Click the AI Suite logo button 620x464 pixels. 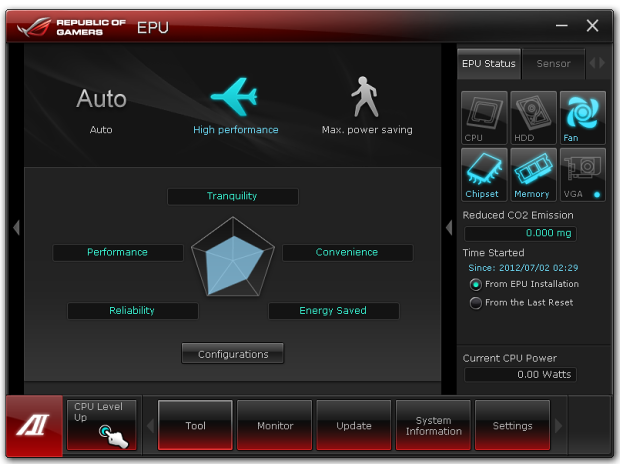(34, 425)
